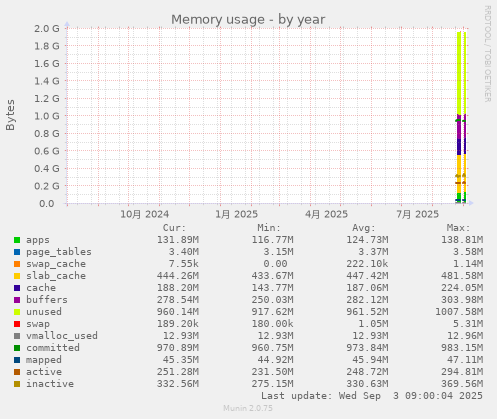Click the brown active legend swatch
Screen dimensions: 497x419
[x=17, y=372]
